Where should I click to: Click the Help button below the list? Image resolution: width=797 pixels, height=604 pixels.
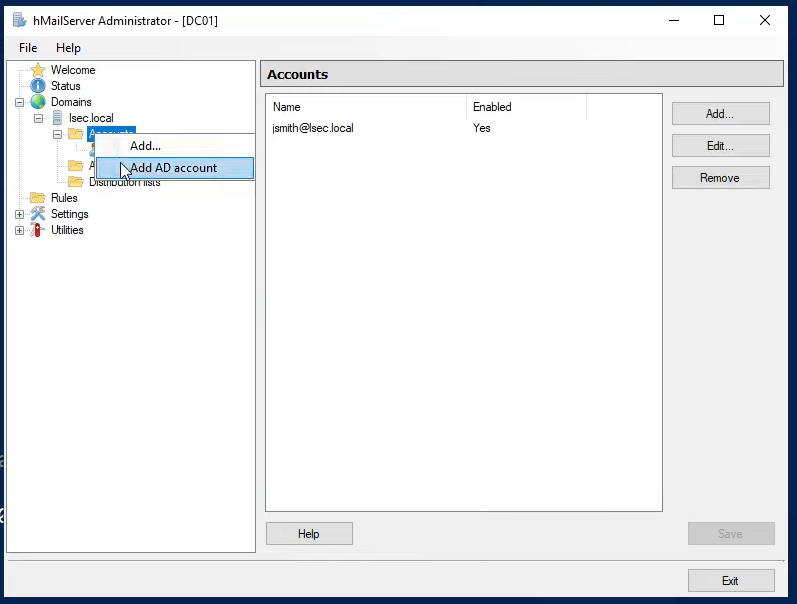click(x=309, y=534)
